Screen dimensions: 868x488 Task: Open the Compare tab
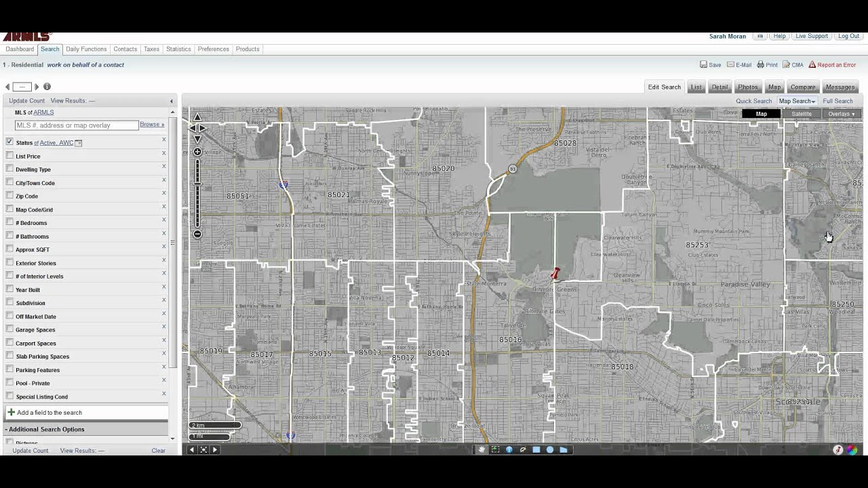click(x=803, y=87)
